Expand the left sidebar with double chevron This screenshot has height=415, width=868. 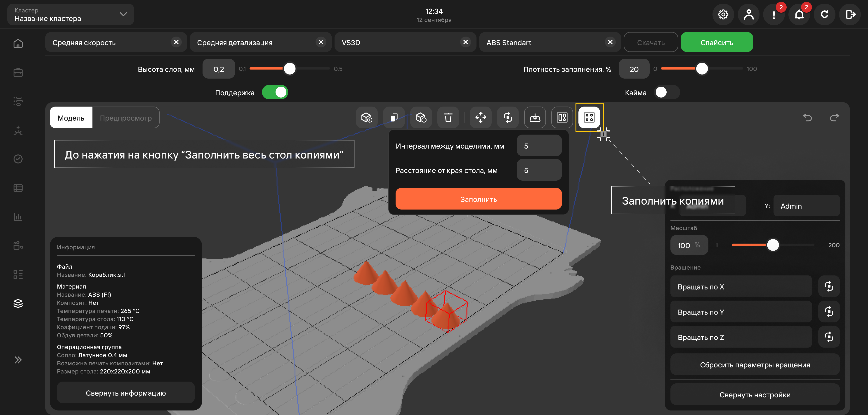coord(18,360)
